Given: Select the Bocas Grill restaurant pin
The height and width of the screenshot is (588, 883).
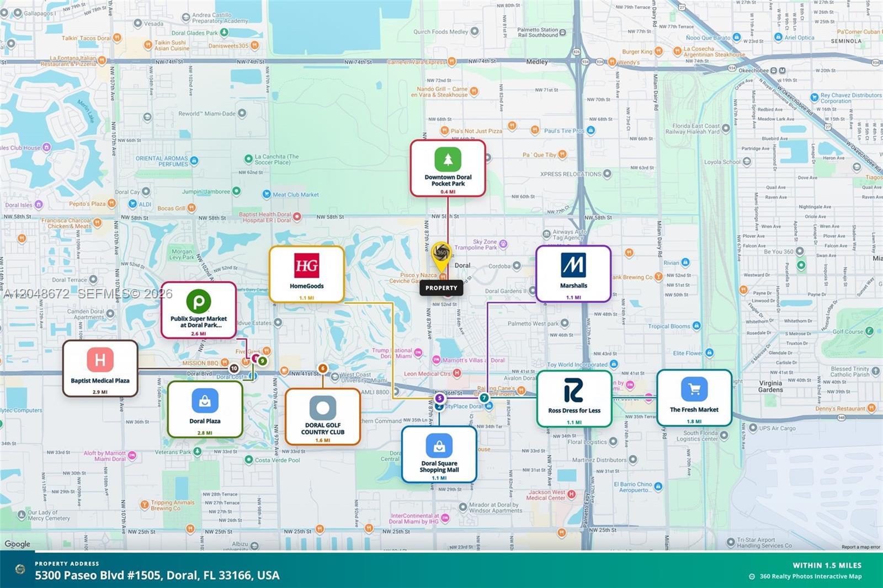Looking at the screenshot, I should [x=192, y=208].
